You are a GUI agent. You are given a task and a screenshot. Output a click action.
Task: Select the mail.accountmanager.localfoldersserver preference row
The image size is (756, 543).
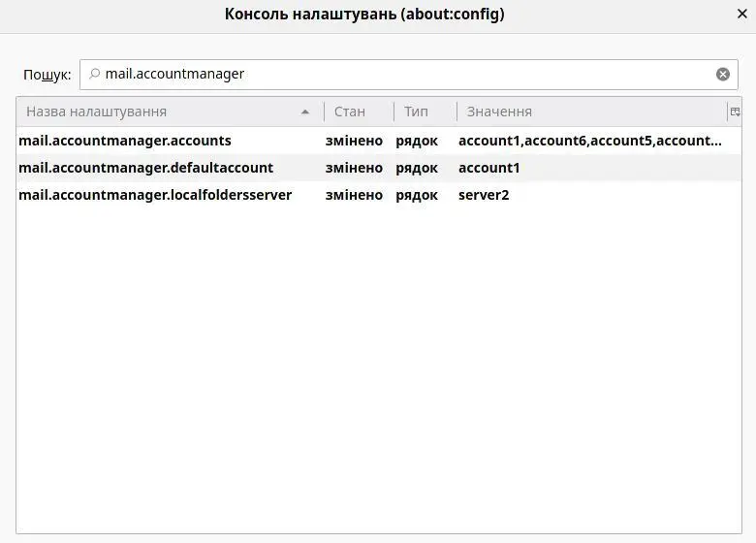pos(379,195)
